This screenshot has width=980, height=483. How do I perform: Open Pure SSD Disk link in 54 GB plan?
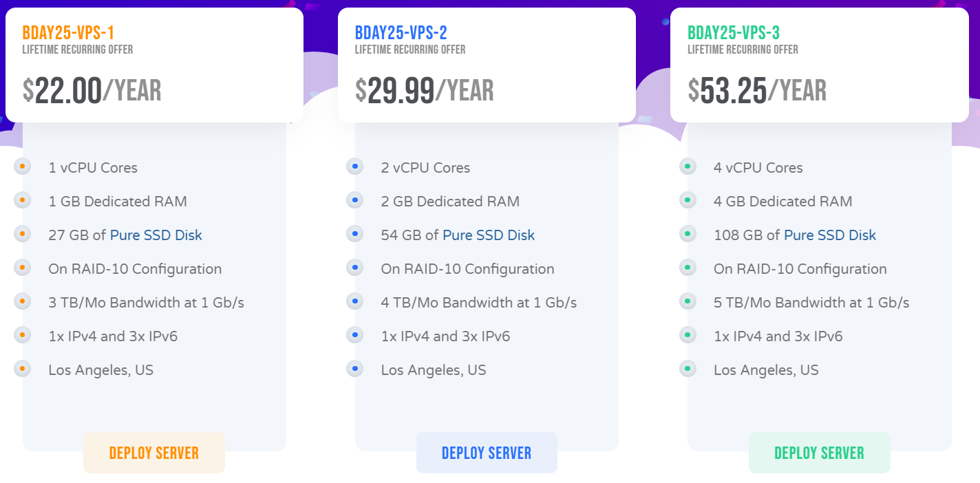coord(489,235)
